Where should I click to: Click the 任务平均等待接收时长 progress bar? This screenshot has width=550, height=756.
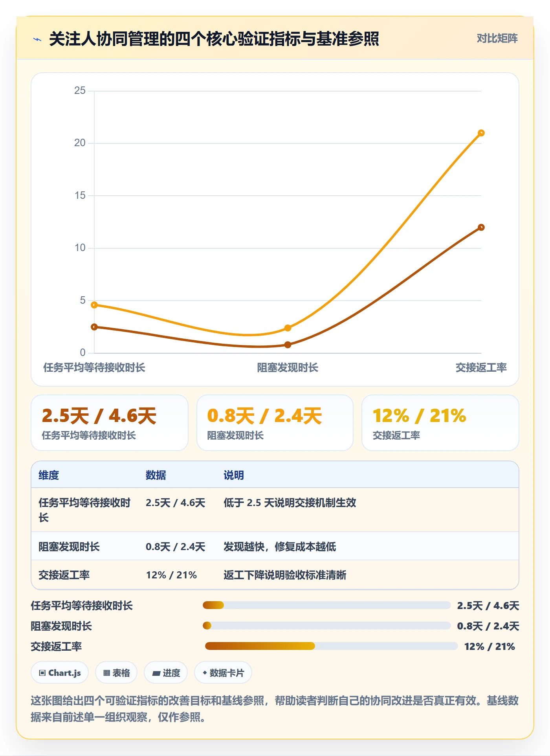pos(326,605)
